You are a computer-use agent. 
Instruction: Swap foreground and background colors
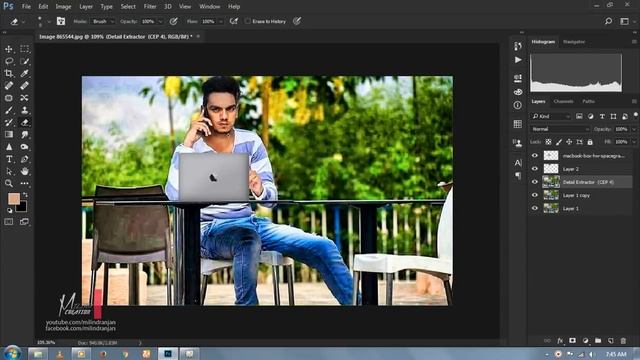point(25,195)
